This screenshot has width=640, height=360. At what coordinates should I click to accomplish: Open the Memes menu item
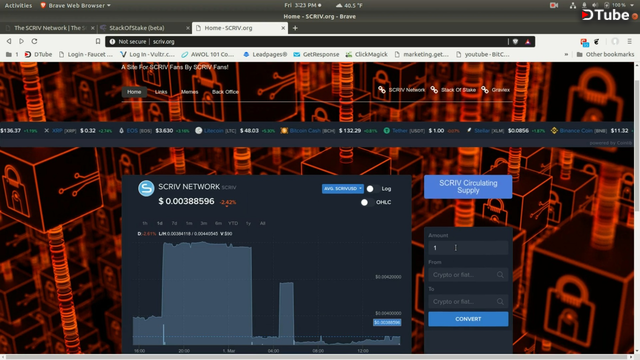189,92
